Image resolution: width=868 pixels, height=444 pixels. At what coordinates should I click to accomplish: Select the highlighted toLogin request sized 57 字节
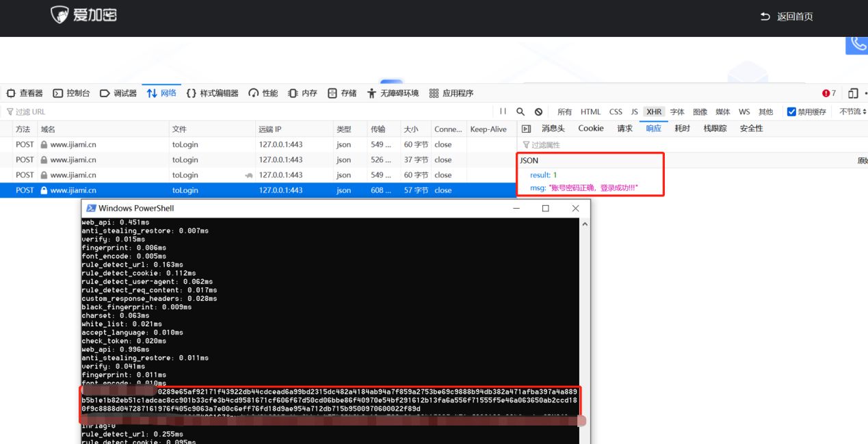coord(258,190)
